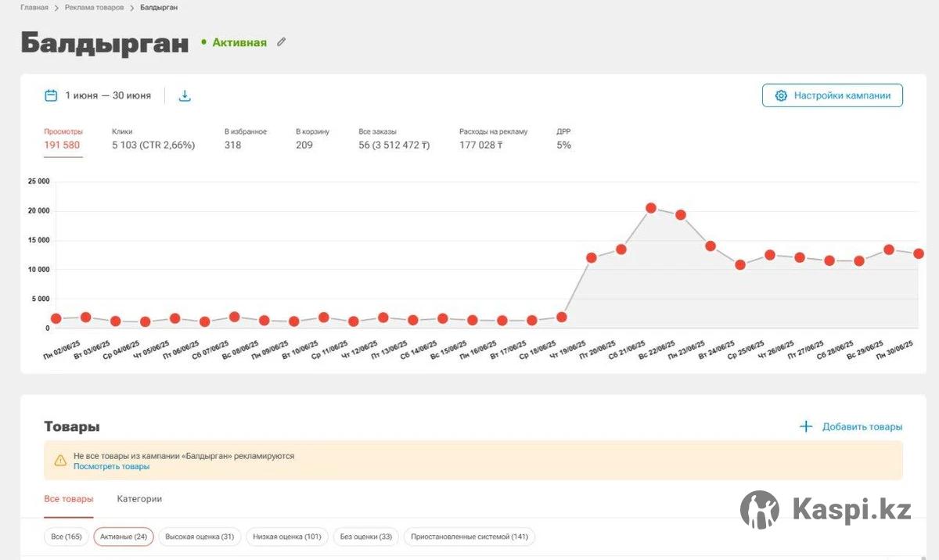Click the Kaspi.kz logo

826,510
